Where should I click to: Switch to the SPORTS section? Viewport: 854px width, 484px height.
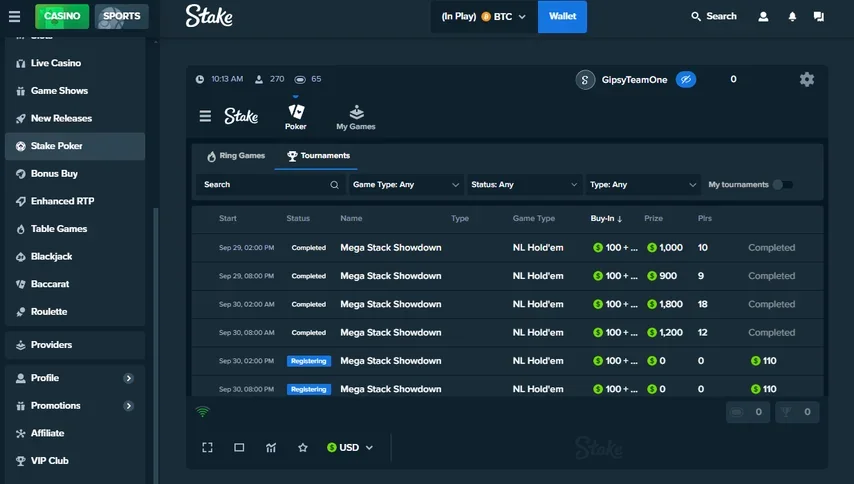121,16
